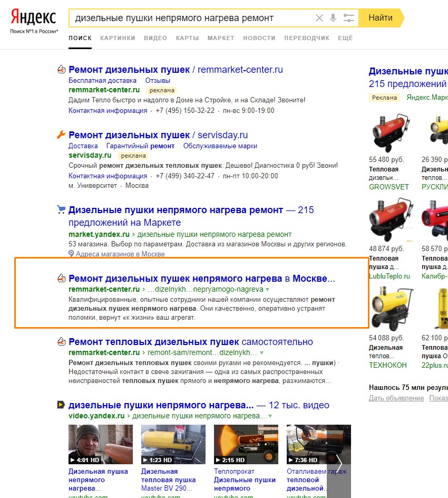
Task: Click the phone number +7 (499) 340-22-47
Action: tap(185, 176)
